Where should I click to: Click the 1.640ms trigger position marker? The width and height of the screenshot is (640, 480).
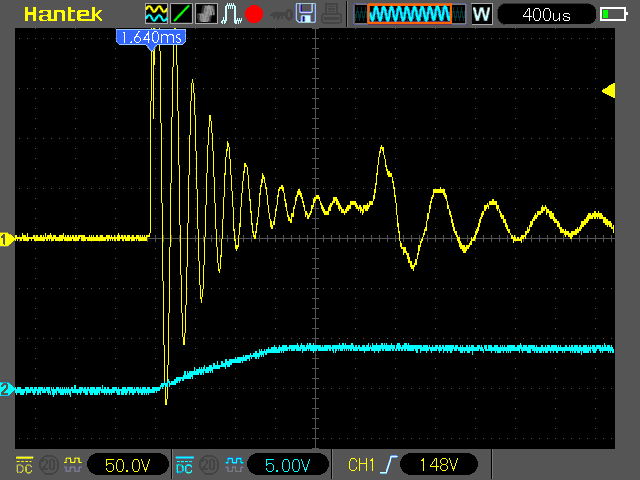click(150, 37)
